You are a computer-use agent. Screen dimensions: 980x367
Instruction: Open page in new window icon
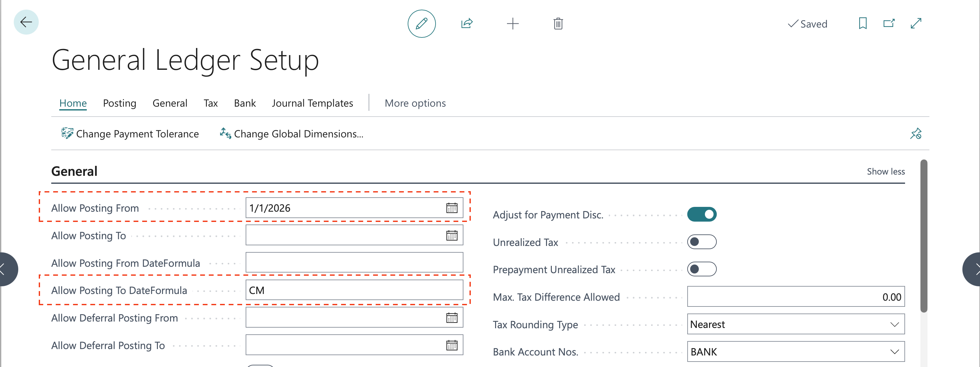pos(889,24)
